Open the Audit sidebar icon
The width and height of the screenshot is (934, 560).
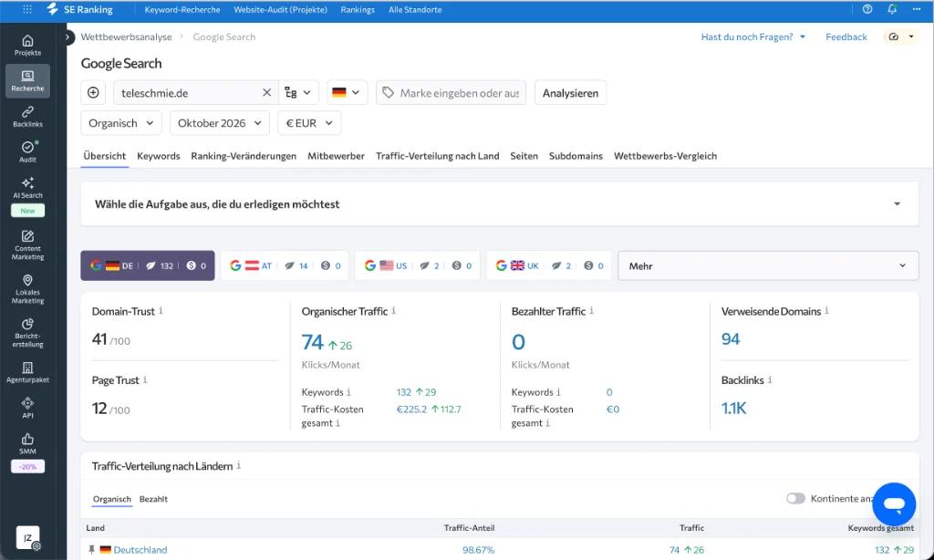(27, 152)
